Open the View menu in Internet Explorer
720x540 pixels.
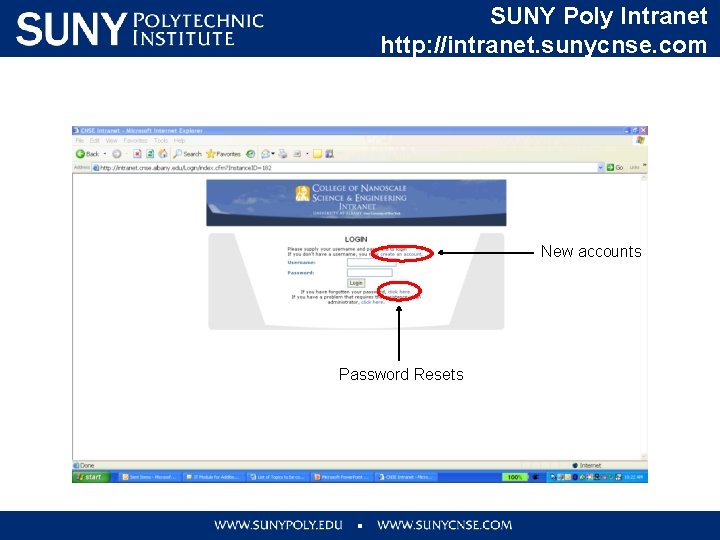112,141
